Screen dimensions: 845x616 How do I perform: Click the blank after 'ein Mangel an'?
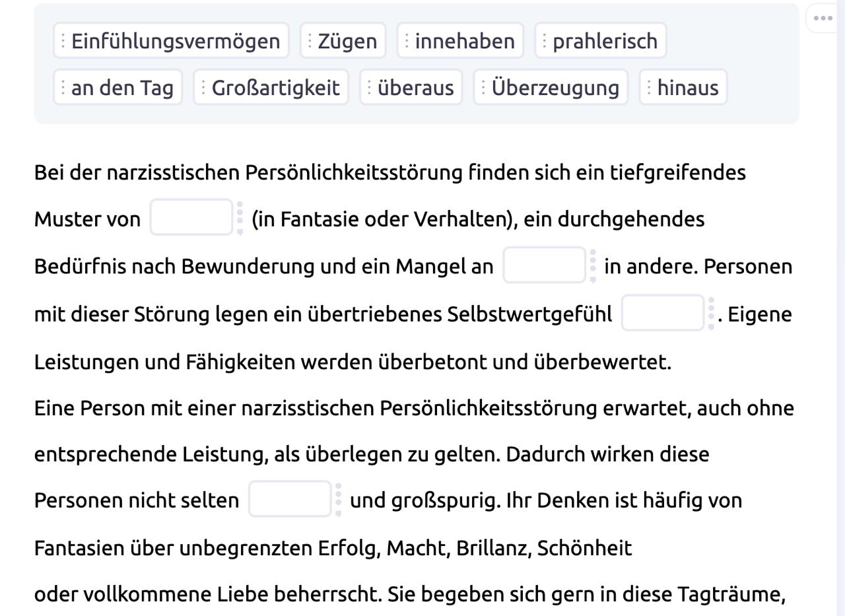pos(545,265)
